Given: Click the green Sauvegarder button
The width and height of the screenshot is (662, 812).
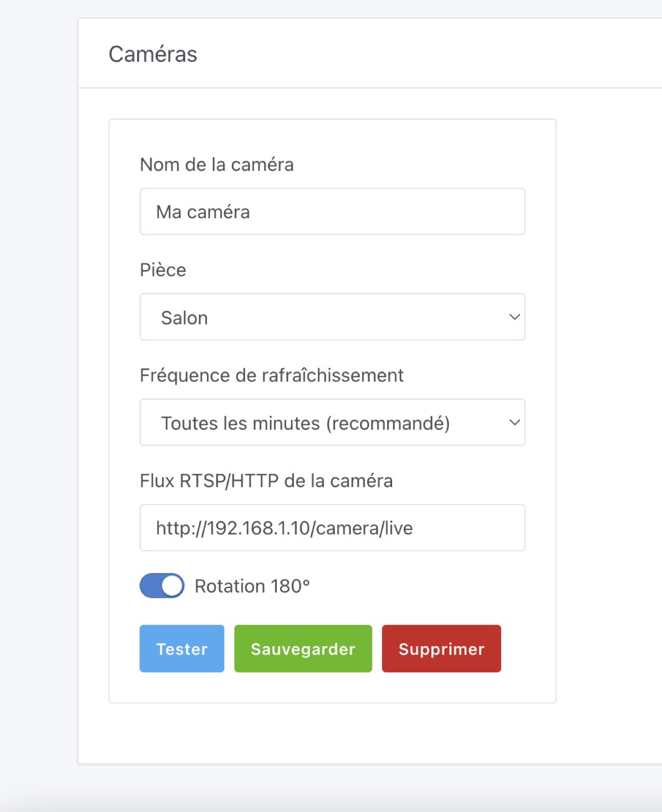Looking at the screenshot, I should (303, 649).
